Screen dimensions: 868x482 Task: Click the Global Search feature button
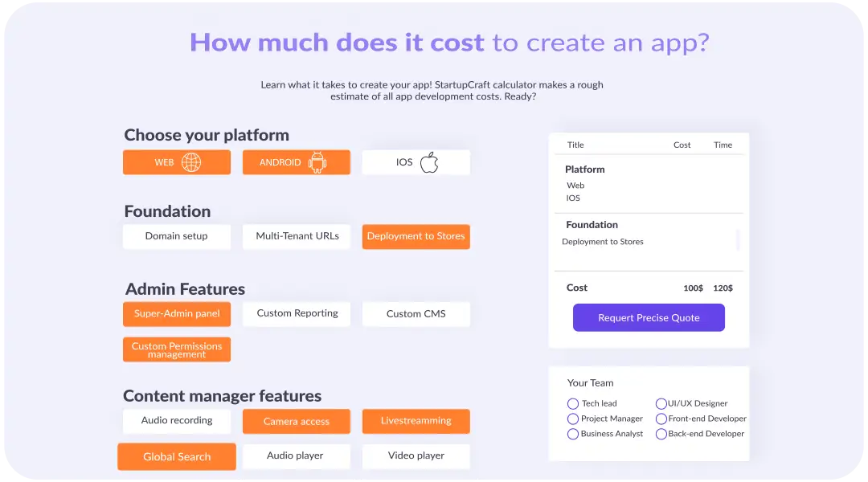click(177, 456)
